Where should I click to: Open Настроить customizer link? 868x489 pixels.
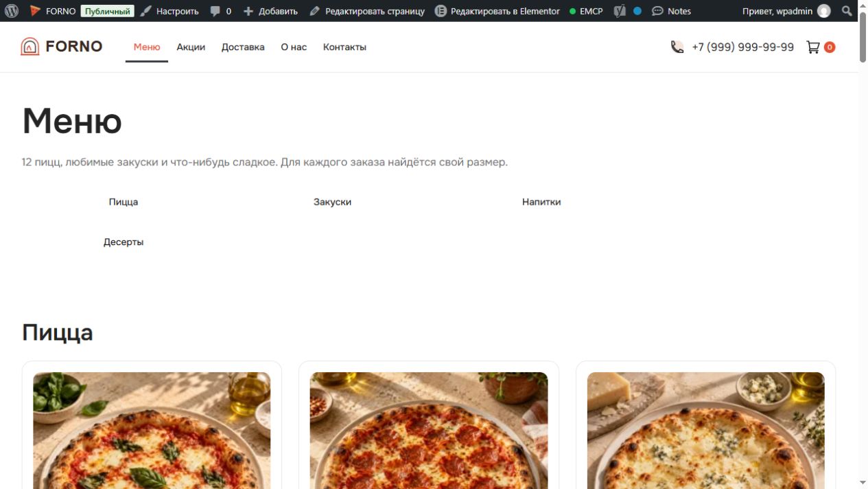click(x=169, y=11)
